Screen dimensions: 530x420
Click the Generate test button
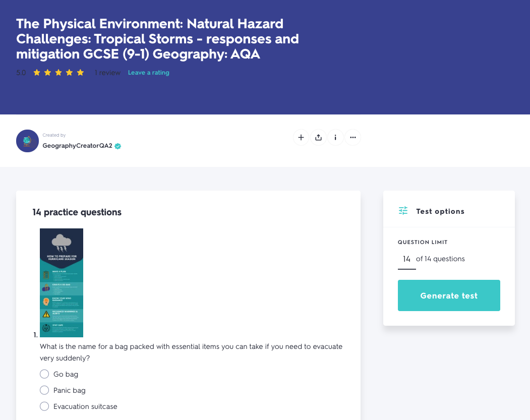(449, 295)
